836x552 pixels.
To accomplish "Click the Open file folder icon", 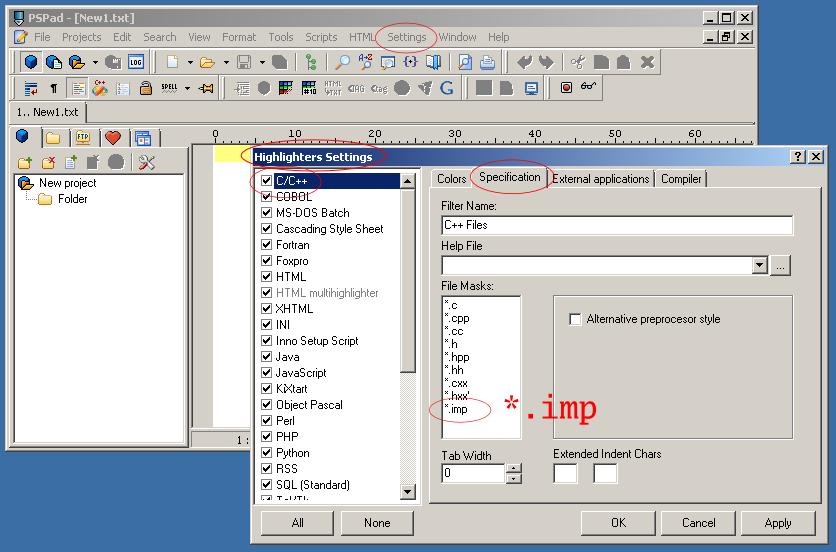I will click(207, 63).
